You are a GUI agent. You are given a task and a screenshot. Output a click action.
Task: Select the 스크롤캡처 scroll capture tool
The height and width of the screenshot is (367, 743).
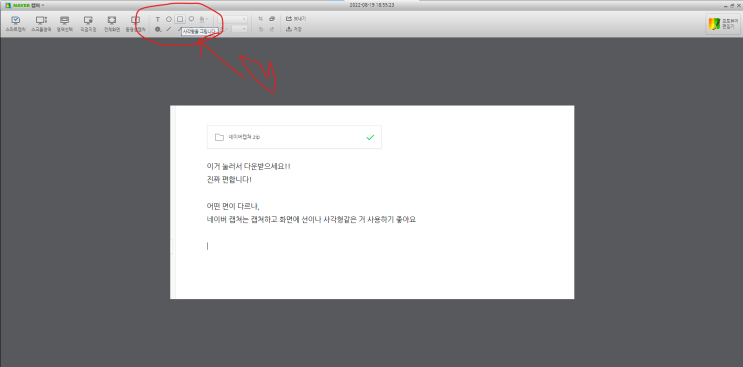click(x=41, y=24)
